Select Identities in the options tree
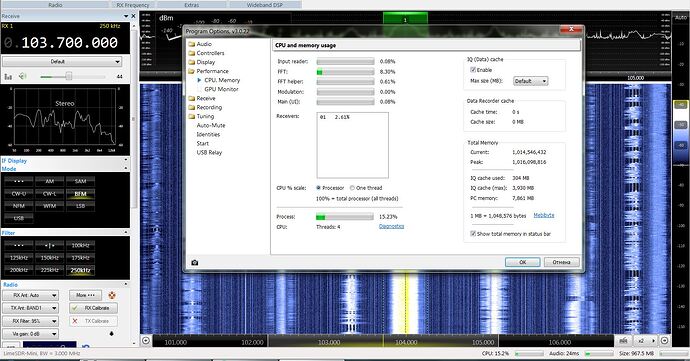This screenshot has height=361, width=690. [208, 134]
